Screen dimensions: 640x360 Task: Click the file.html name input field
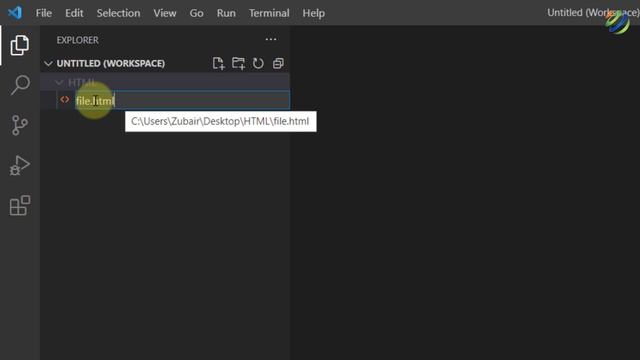182,100
